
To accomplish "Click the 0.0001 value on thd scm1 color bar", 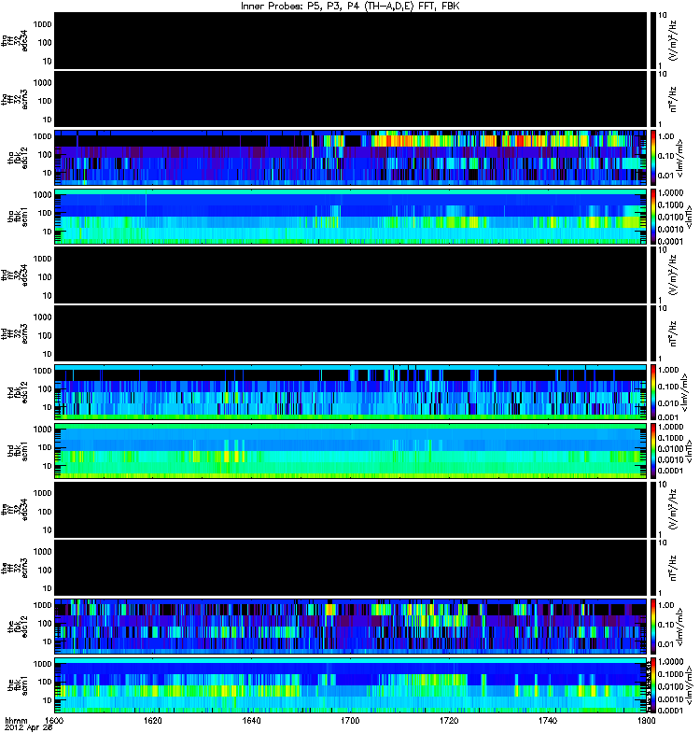I will [670, 471].
